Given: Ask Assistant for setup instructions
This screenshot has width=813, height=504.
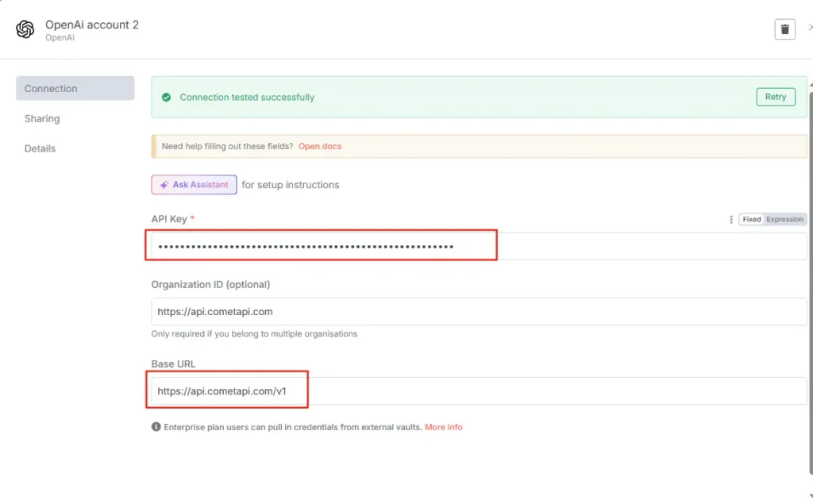Looking at the screenshot, I should coord(194,185).
